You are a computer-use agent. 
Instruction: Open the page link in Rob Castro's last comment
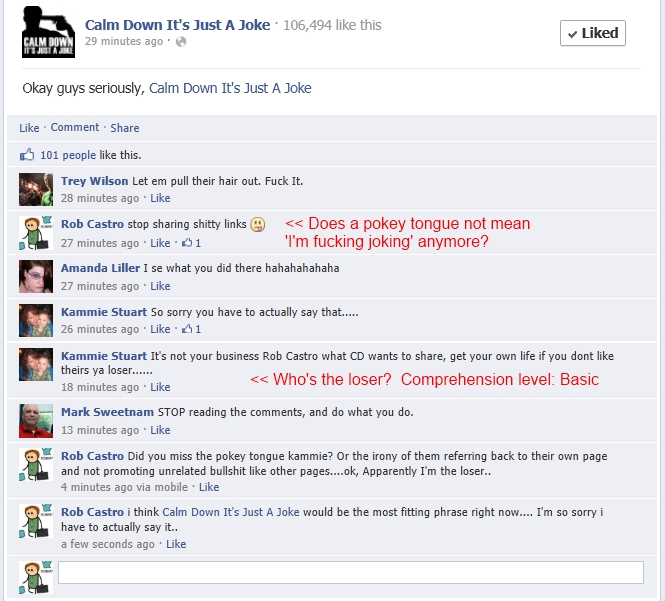(231, 512)
